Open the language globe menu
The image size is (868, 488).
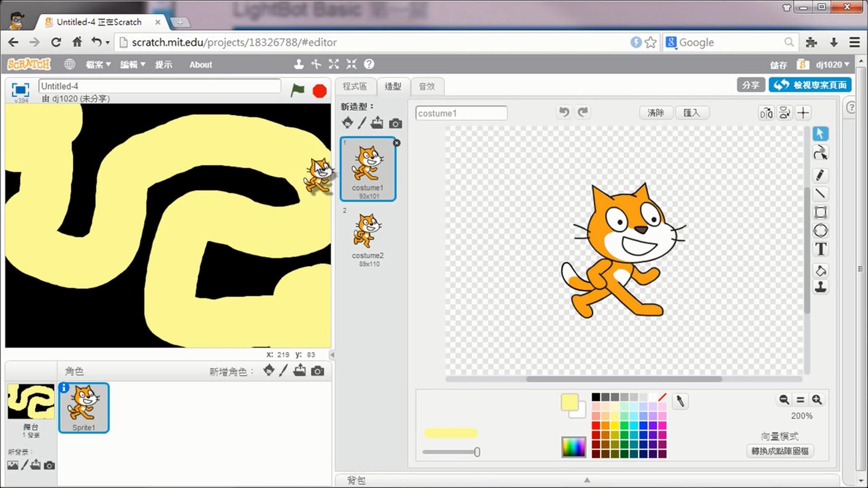click(69, 64)
